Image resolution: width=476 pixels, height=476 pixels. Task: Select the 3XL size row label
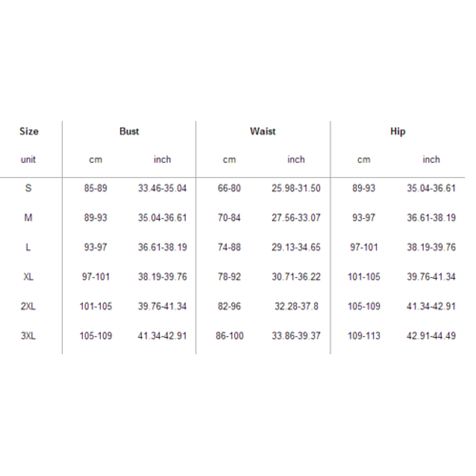pos(29,336)
